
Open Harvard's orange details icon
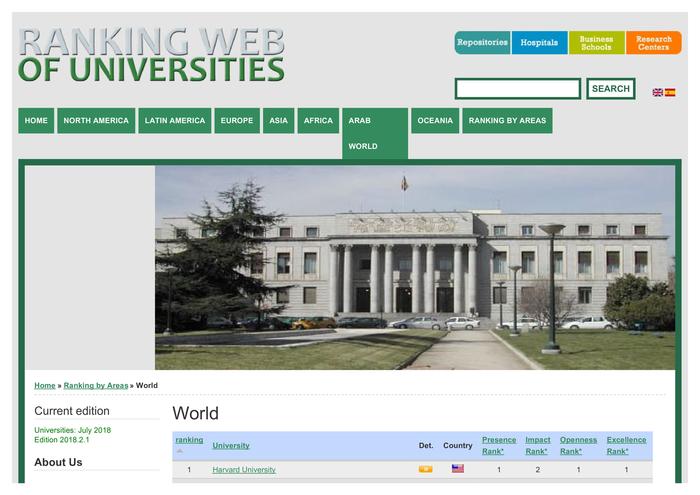coord(425,469)
